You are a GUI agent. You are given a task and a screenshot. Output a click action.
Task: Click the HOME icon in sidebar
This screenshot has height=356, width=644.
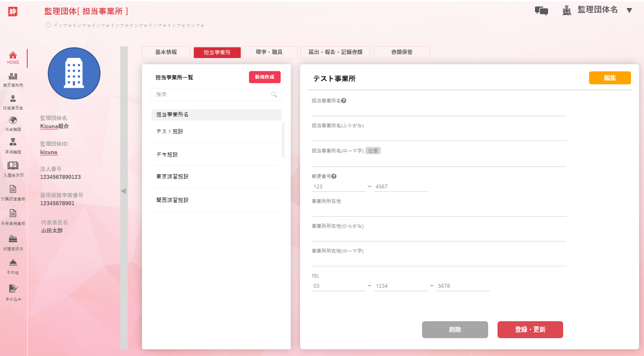pyautogui.click(x=13, y=55)
